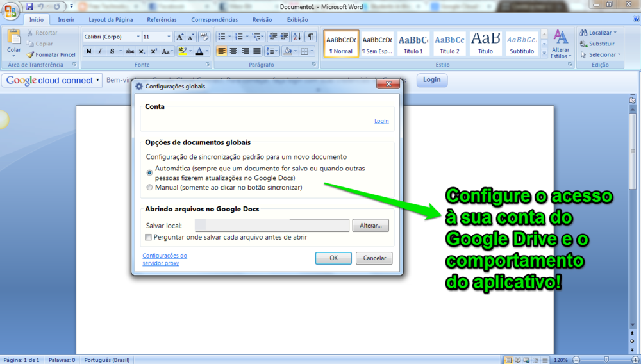This screenshot has width=641, height=364.
Task: Expand the font size 11 dropdown
Action: (169, 37)
